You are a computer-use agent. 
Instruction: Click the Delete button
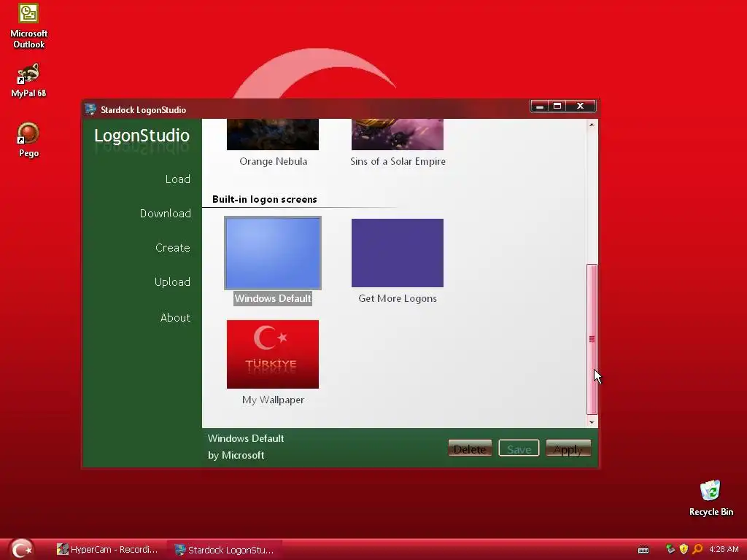[x=470, y=448]
